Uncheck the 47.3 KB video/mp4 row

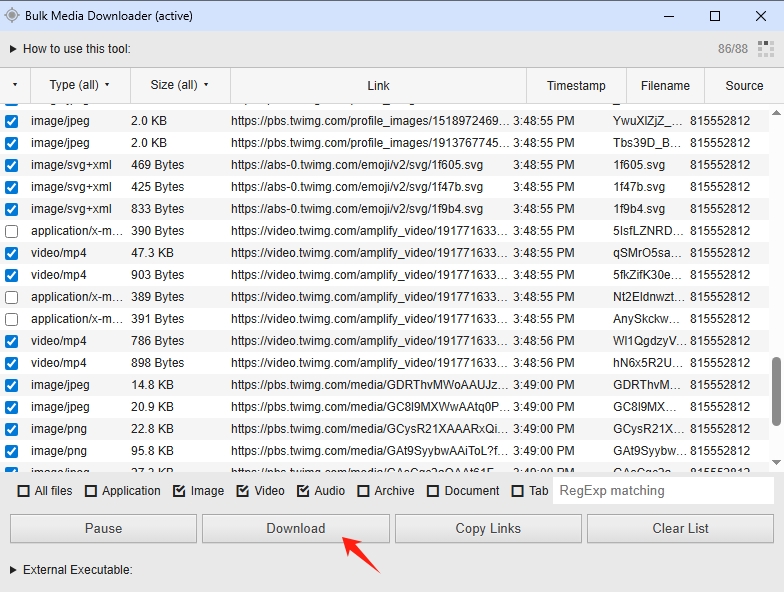click(12, 254)
